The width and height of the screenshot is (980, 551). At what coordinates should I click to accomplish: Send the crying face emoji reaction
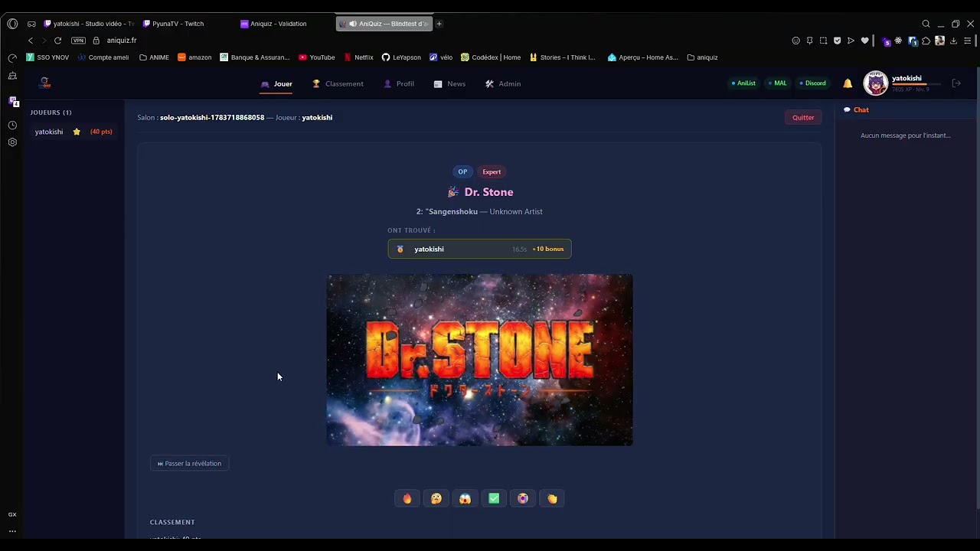(x=523, y=498)
